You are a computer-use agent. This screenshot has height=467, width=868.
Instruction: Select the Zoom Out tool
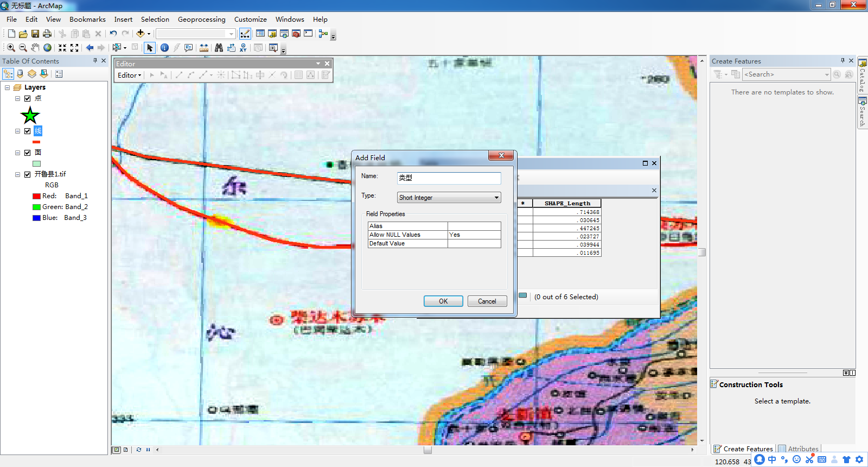point(23,48)
